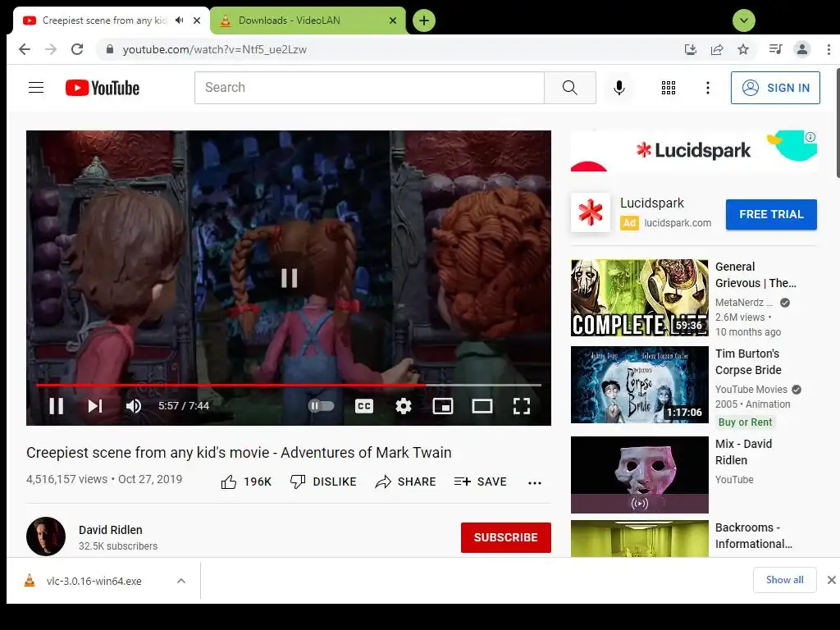Open the David Ridlen channel name
This screenshot has height=630, width=840.
click(111, 530)
